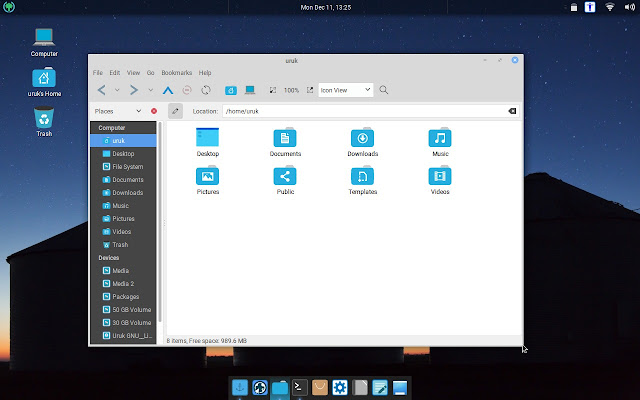Click the search magnifier icon
The width and height of the screenshot is (640, 400).
click(x=383, y=90)
